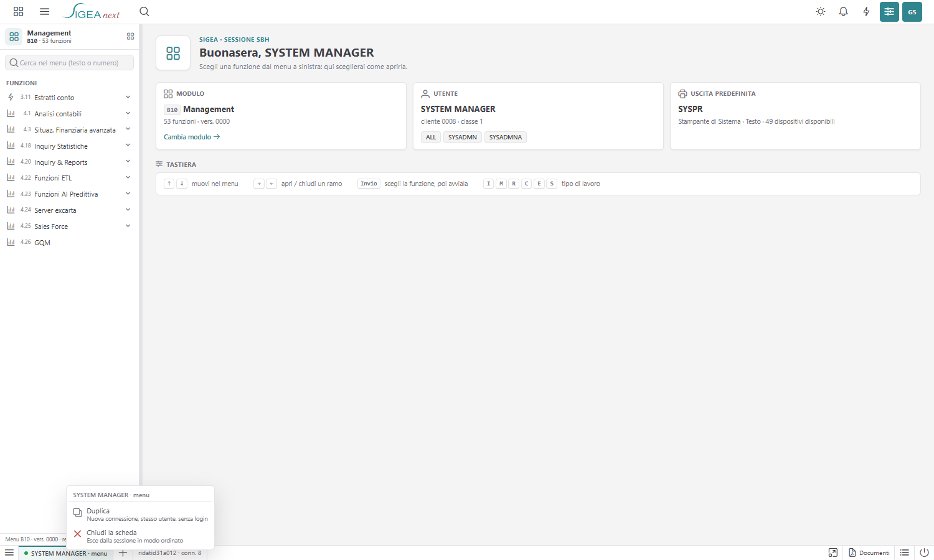The width and height of the screenshot is (934, 560).
Task: Expand the Funzioni ETL chevron
Action: [128, 178]
